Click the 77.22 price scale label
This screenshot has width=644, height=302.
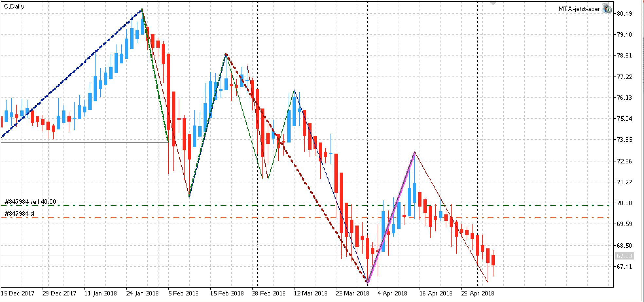(x=624, y=77)
